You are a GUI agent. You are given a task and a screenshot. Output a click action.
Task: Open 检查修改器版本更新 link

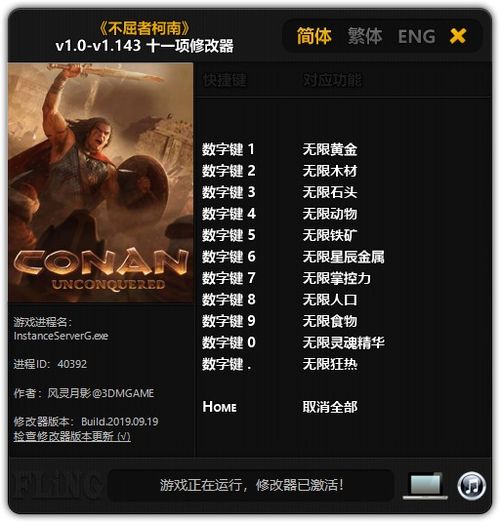72,436
